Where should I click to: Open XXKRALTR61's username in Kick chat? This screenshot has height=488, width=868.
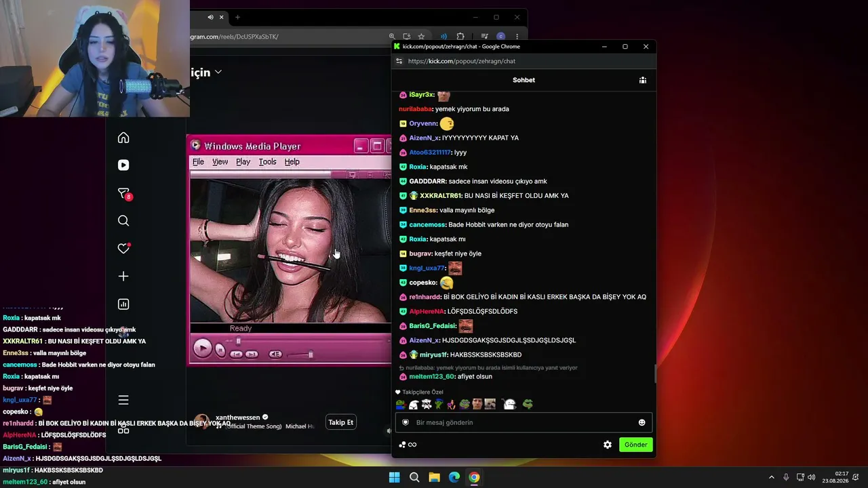(441, 196)
